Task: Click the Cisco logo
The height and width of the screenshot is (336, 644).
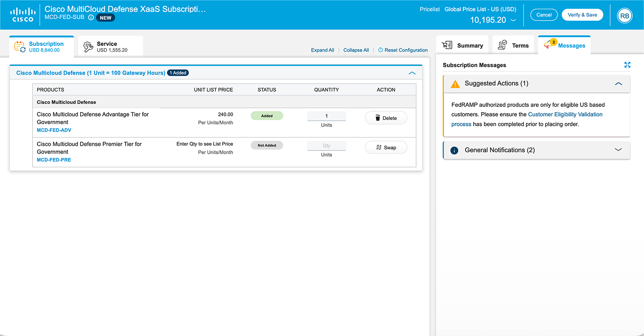Action: [x=23, y=15]
